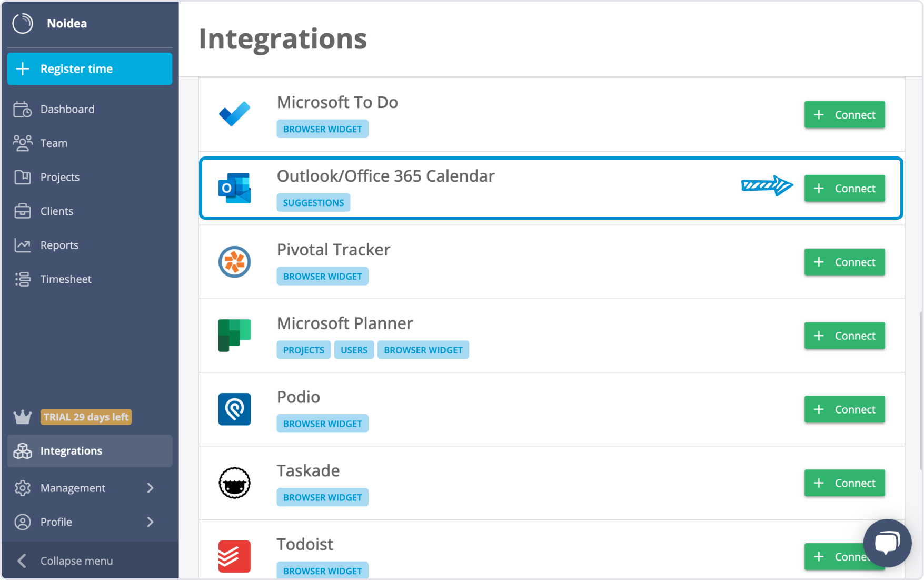The width and height of the screenshot is (924, 580).
Task: Collapse the sidebar menu
Action: tap(76, 560)
